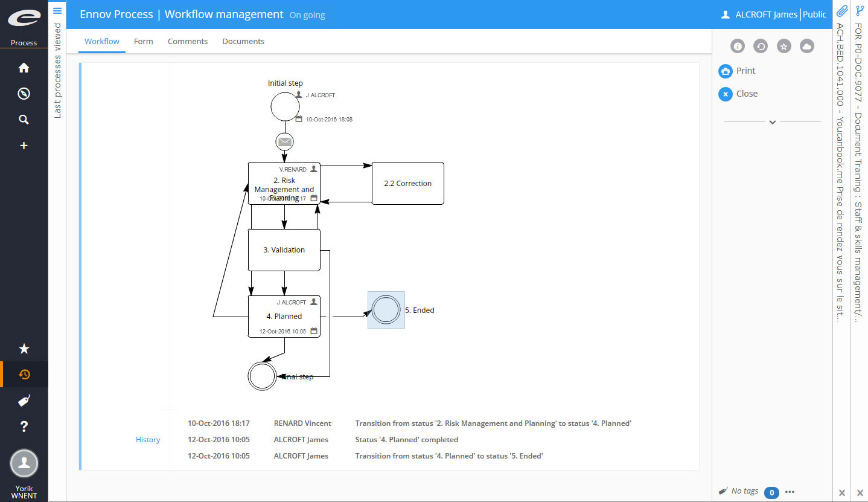Open Yorik WNENT user avatar
The height and width of the screenshot is (502, 868).
click(x=24, y=464)
